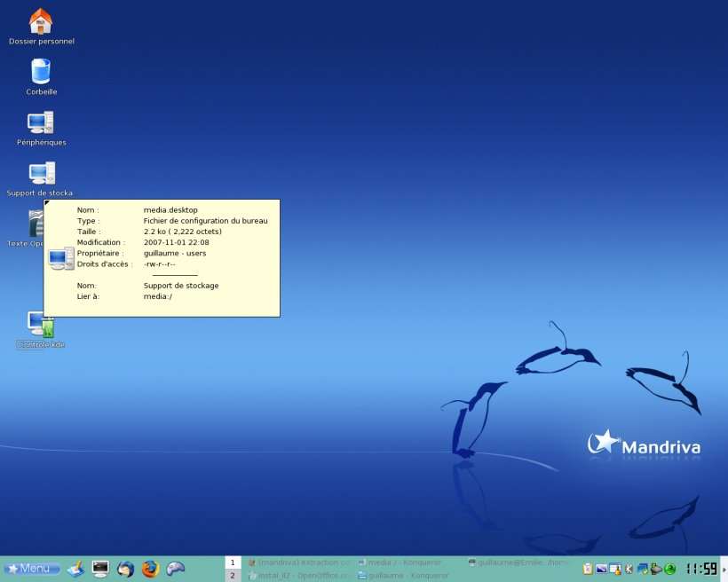Activate the (mandriva) extraction taskbar entry
Viewport: 728px width, 582px height.
299,562
